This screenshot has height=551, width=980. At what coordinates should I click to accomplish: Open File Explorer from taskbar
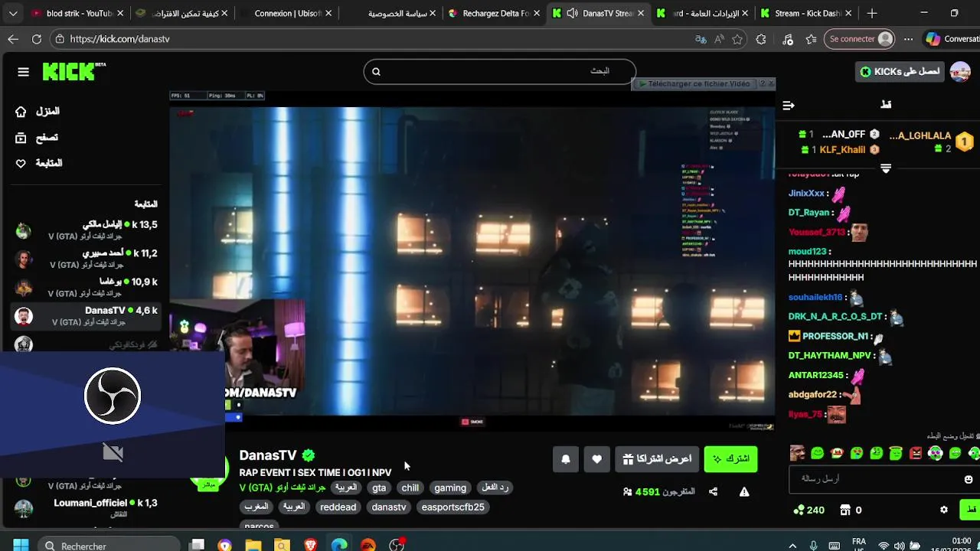click(253, 546)
